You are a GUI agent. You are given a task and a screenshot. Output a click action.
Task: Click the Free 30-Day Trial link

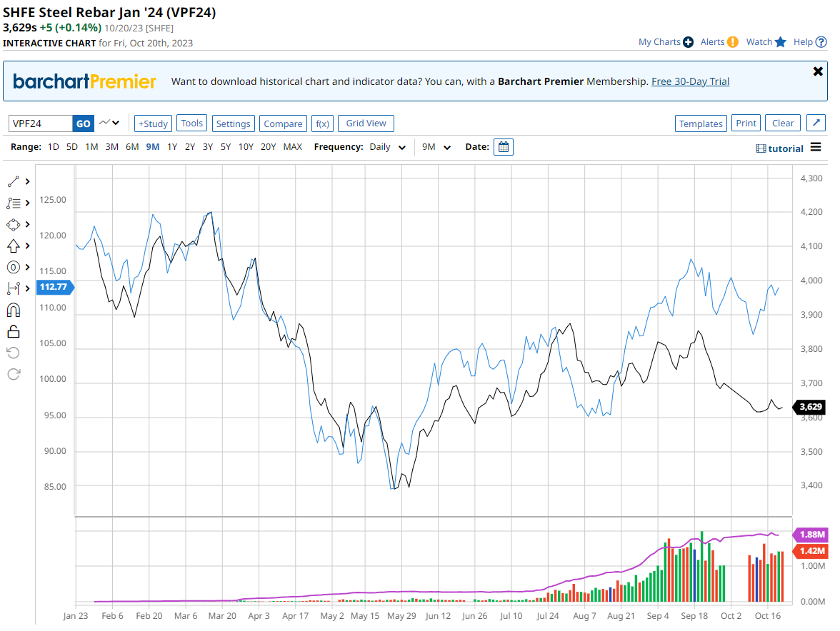(690, 81)
